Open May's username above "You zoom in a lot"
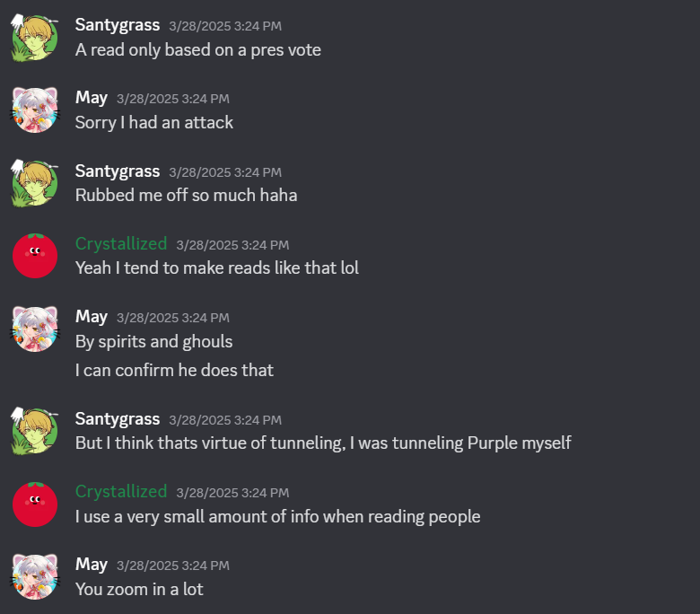 pos(92,564)
